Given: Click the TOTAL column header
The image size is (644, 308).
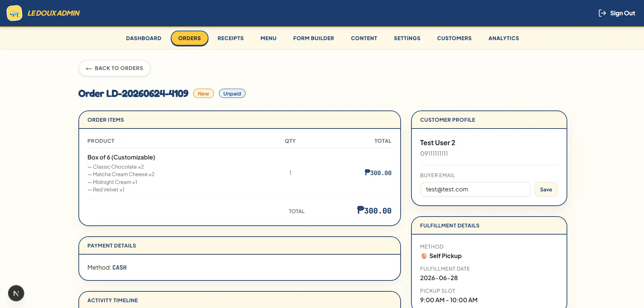Looking at the screenshot, I should (383, 141).
